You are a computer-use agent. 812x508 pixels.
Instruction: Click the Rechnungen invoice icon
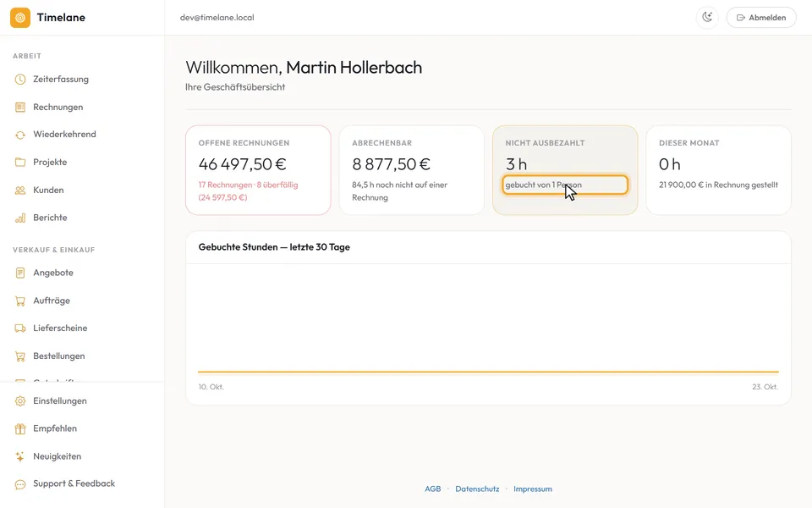point(20,108)
